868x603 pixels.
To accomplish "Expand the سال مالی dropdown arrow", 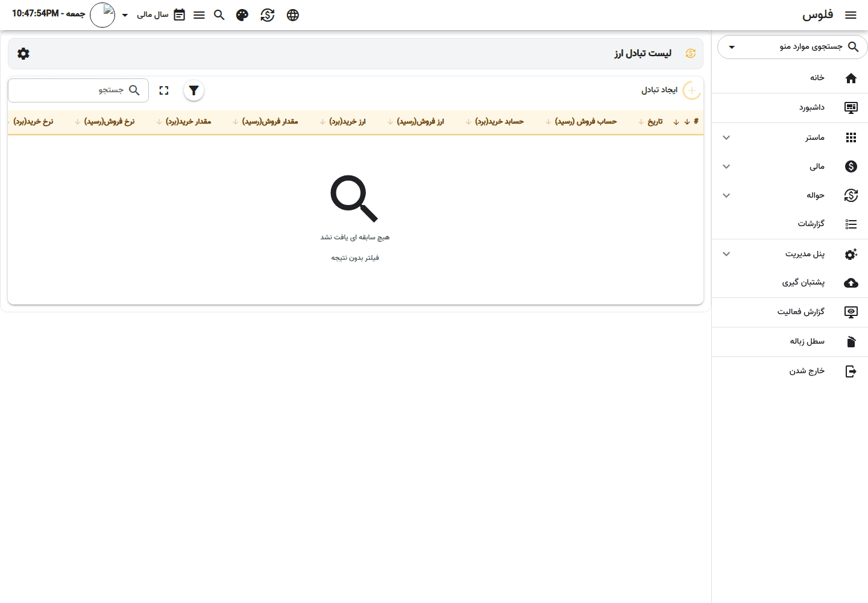I will (x=125, y=16).
